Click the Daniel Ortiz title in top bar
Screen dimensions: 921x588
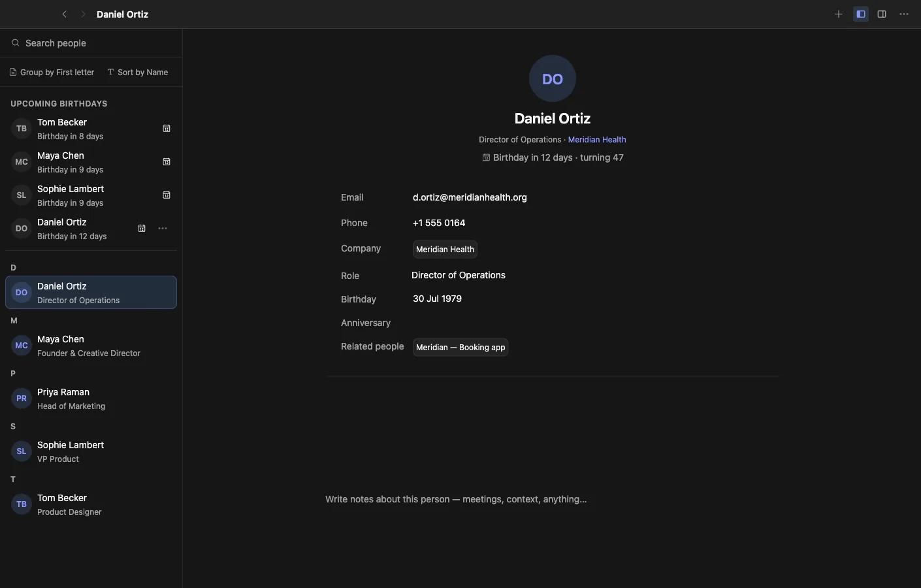pos(123,14)
